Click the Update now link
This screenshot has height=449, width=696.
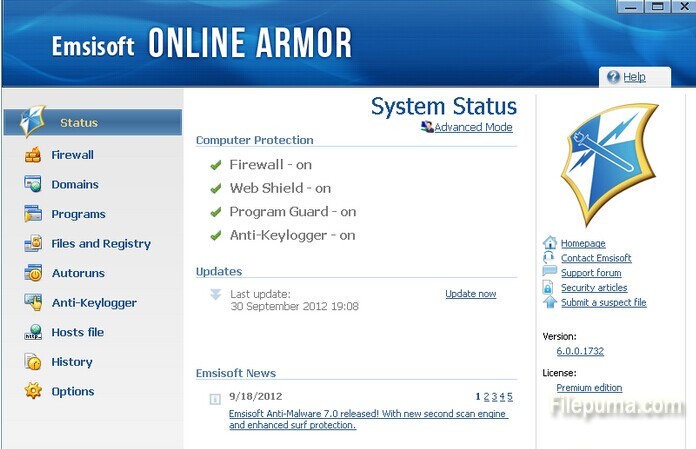tap(470, 294)
